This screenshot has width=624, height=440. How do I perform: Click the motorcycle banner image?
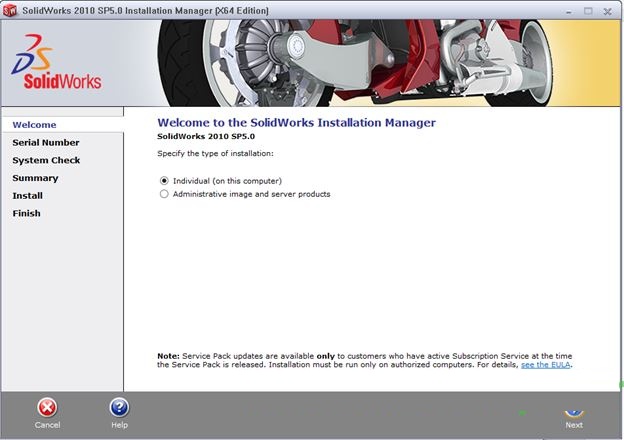click(x=354, y=63)
